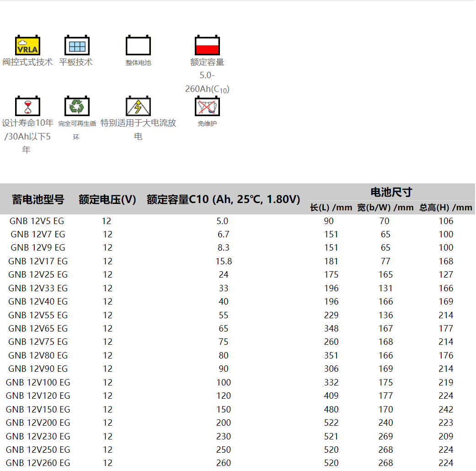Image resolution: width=476 pixels, height=471 pixels.
Task: Click the 阀控式技术 label
Action: point(27,62)
